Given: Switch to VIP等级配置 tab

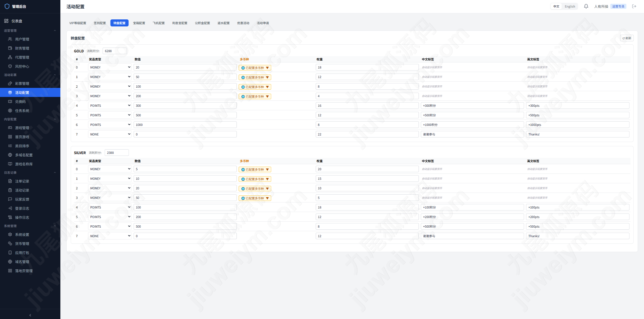Looking at the screenshot, I should 78,23.
